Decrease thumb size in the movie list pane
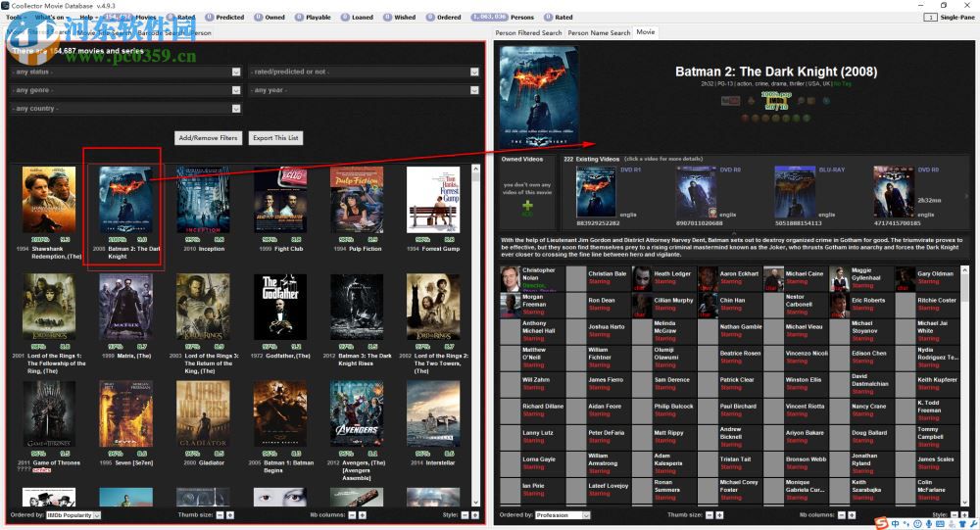The height and width of the screenshot is (530, 980). point(220,515)
